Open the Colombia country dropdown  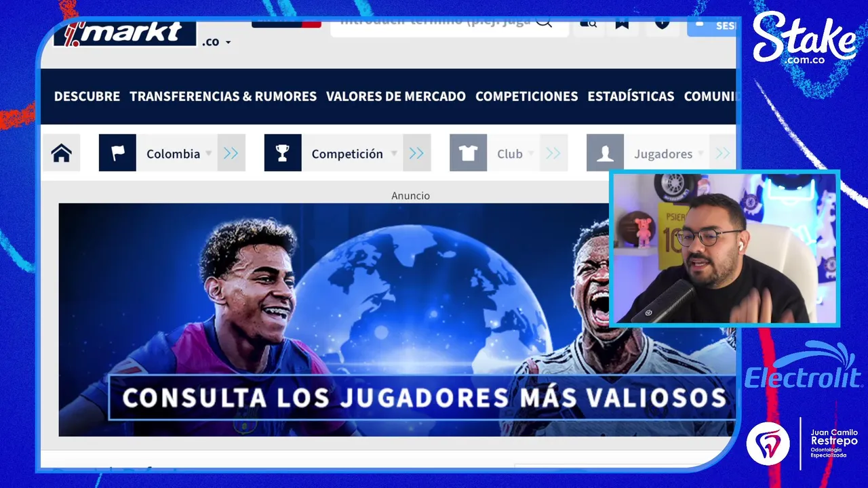click(x=176, y=153)
